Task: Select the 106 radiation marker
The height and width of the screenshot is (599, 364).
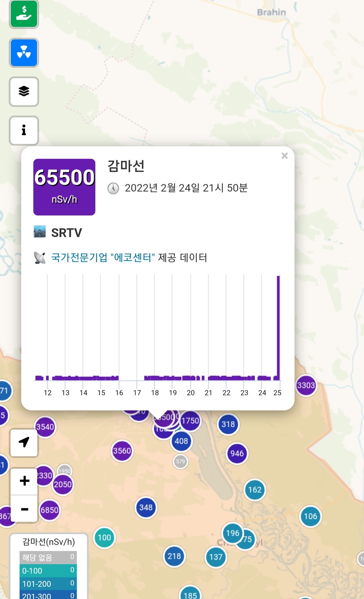Action: tap(310, 516)
